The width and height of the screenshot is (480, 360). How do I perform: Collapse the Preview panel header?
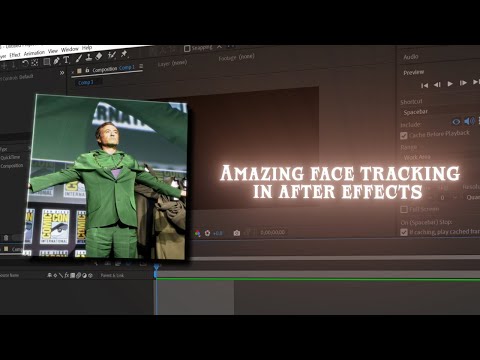414,72
